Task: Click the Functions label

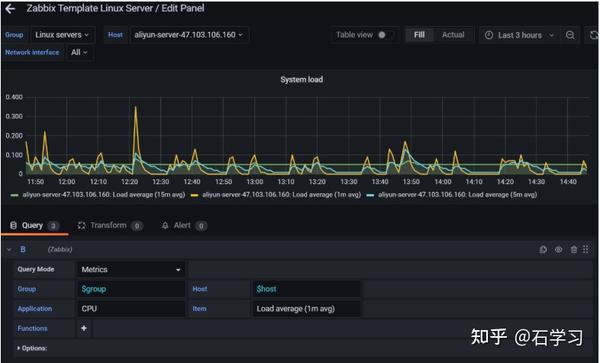Action: 33,328
